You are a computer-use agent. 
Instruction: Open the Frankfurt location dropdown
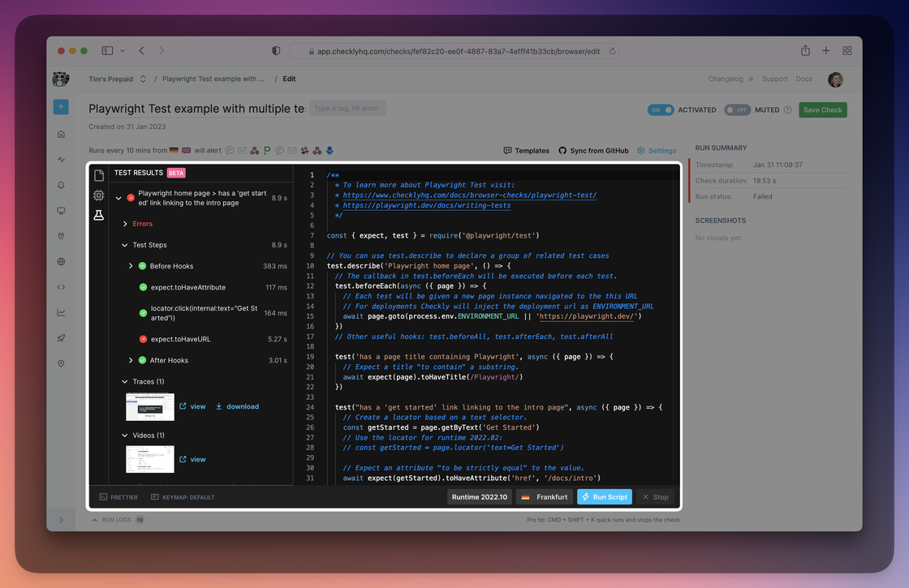pyautogui.click(x=545, y=497)
